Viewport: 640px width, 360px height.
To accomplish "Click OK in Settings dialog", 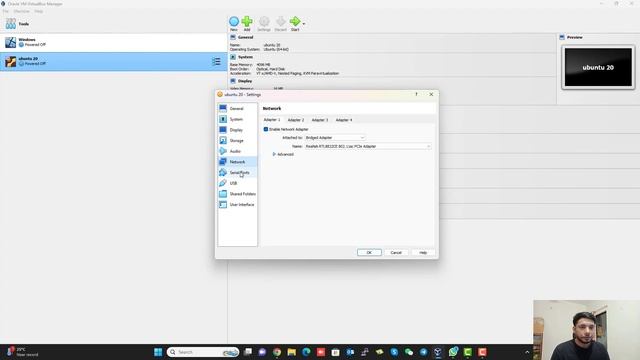I will 369,253.
